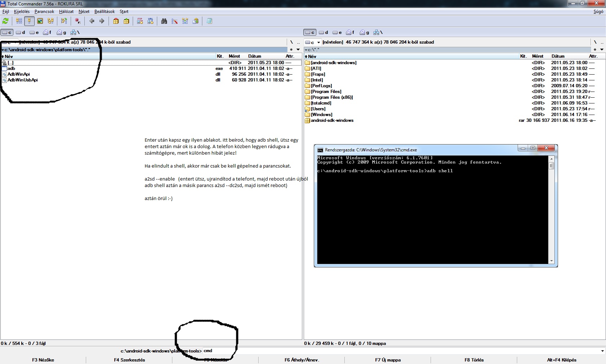Open the Nézet menu
This screenshot has width=606, height=364.
84,12
